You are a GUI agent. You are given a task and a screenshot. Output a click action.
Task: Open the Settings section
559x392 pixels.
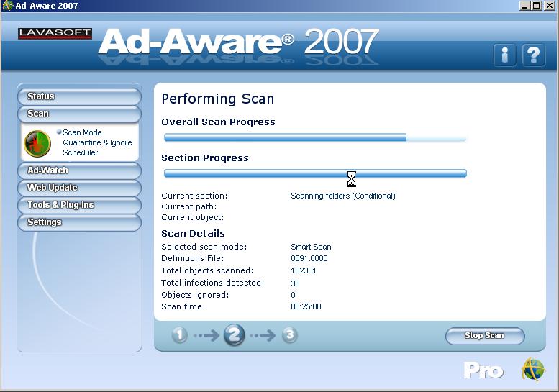pyautogui.click(x=79, y=222)
